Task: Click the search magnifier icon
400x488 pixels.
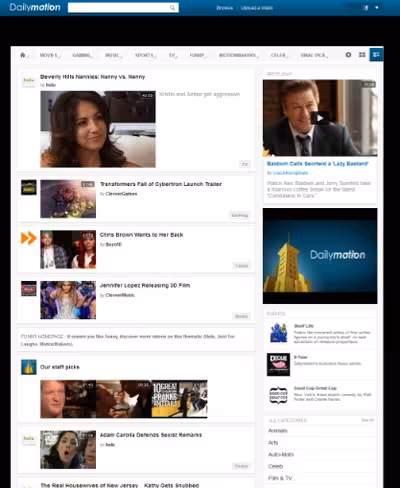Action: pos(172,8)
